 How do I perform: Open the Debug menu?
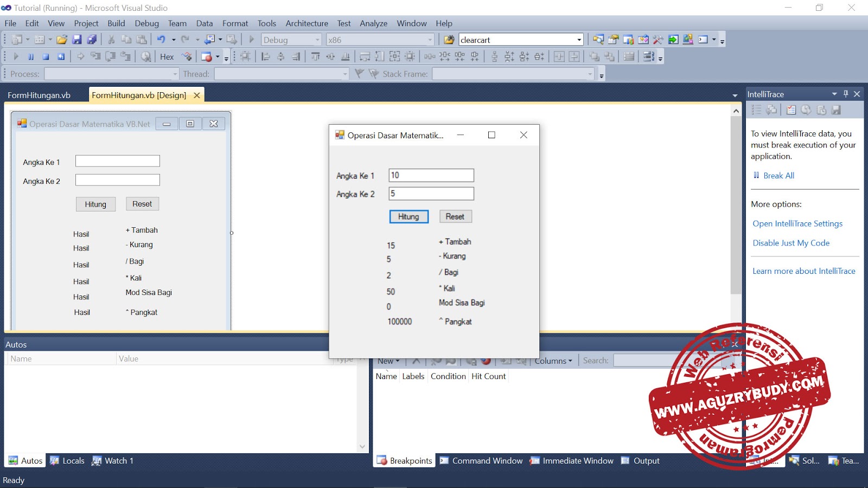tap(146, 23)
